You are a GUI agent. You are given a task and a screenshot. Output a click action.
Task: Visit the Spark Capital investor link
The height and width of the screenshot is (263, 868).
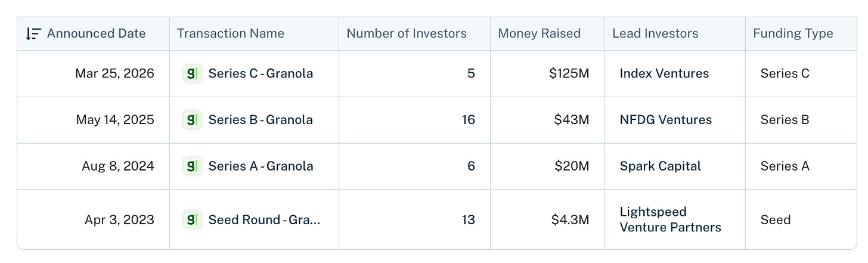[660, 166]
